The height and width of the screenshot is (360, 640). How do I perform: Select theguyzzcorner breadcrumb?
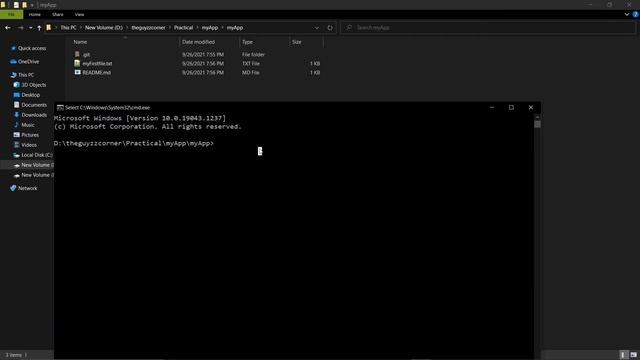pos(148,28)
